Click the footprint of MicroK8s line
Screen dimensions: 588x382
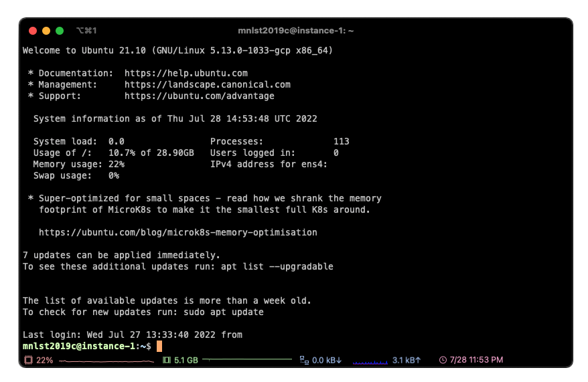point(205,209)
